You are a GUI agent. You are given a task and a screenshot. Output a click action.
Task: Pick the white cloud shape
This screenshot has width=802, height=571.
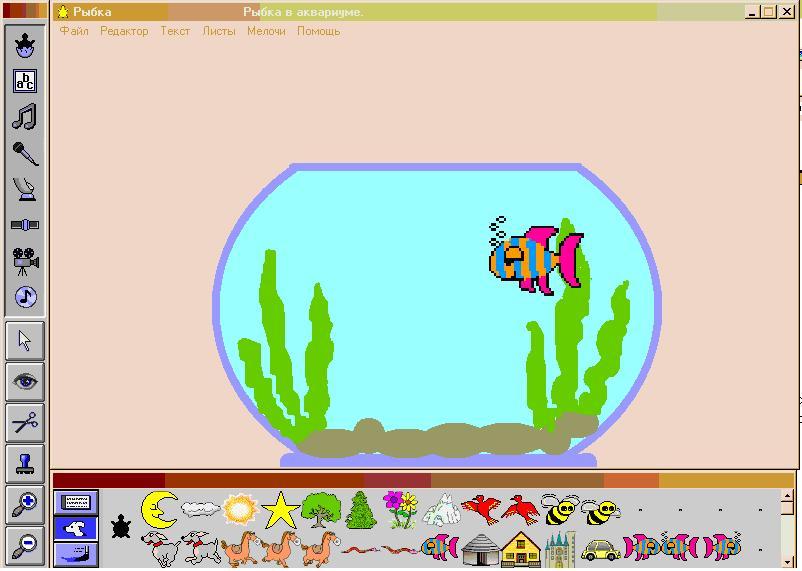pos(200,509)
